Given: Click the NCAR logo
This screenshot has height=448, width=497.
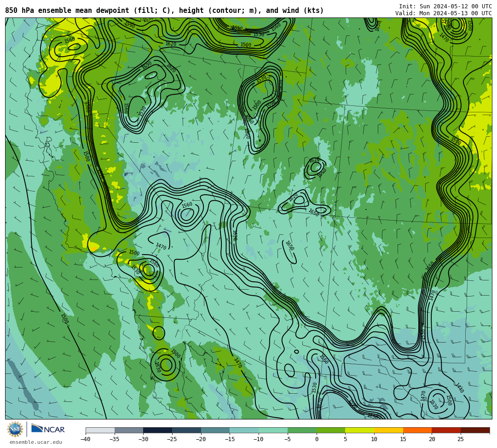Looking at the screenshot, I should coord(48,429).
